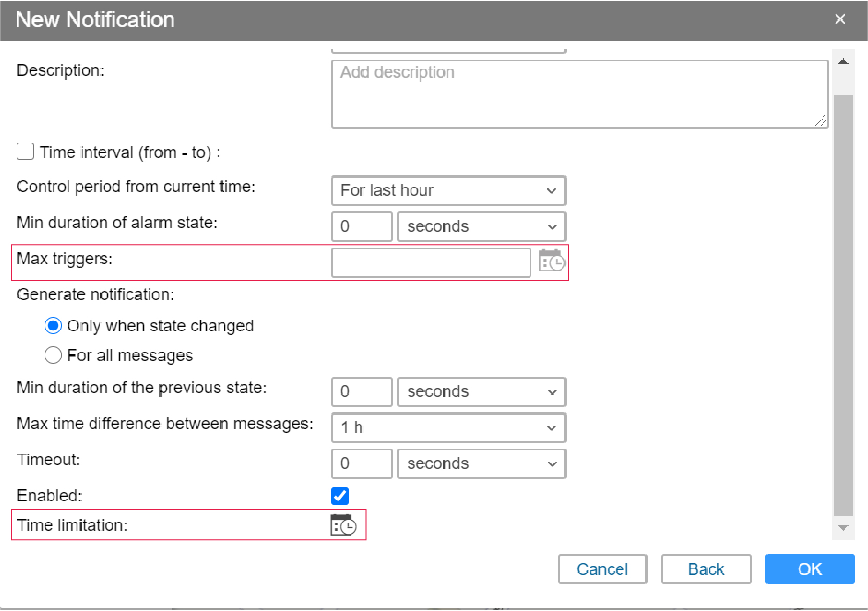The height and width of the screenshot is (611, 868).
Task: Uncheck the Enabled checkbox
Action: [x=340, y=496]
